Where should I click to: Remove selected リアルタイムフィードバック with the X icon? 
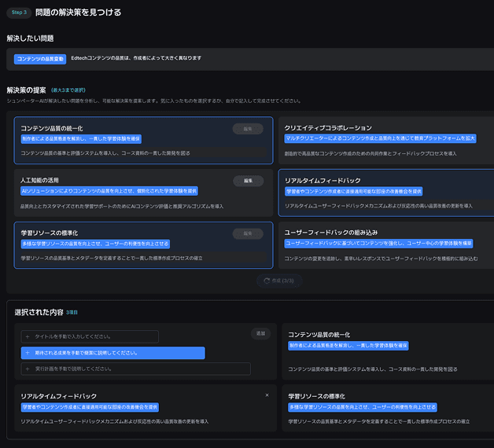pos(267,395)
